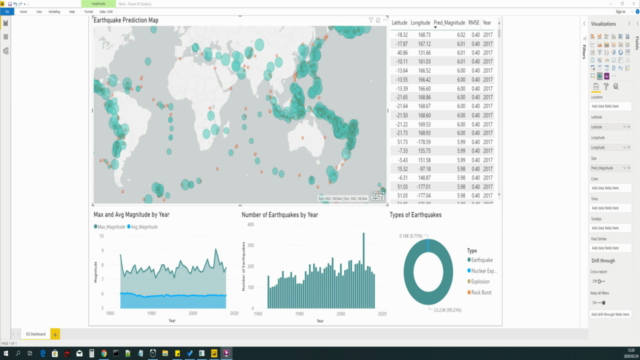The width and height of the screenshot is (640, 360).
Task: Open the Fields well tab
Action: coord(596,87)
